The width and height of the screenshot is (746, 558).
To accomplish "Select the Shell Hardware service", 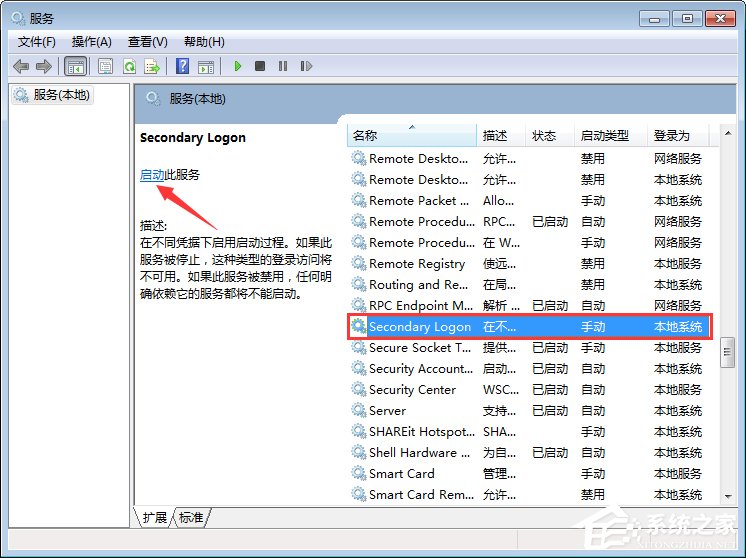I will [x=530, y=452].
